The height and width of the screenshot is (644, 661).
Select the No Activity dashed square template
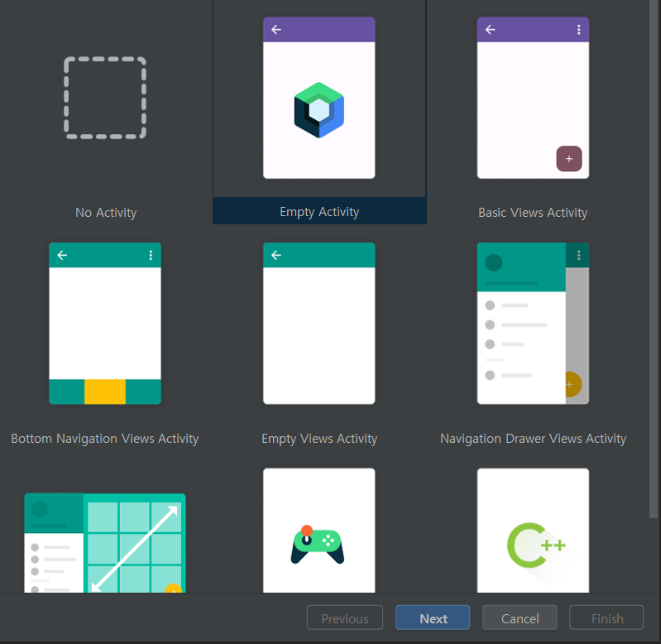click(105, 98)
